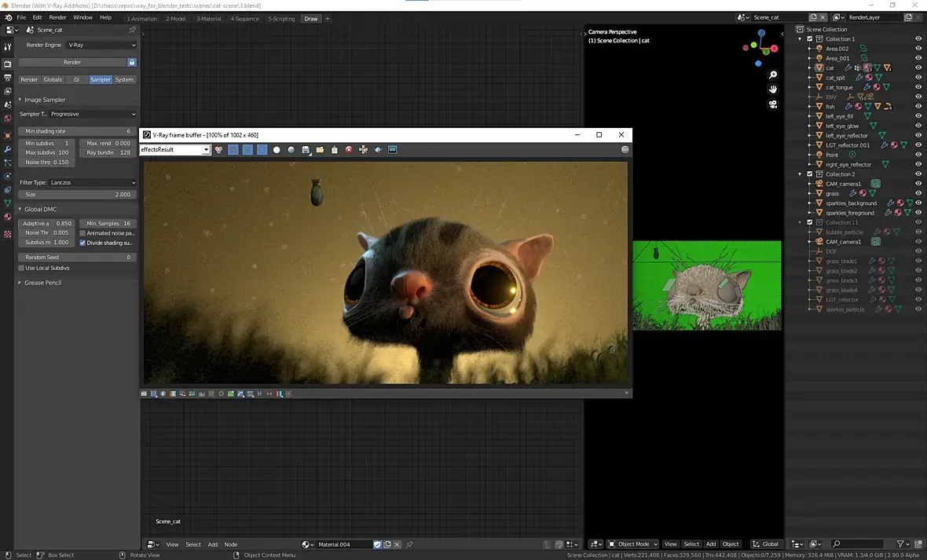This screenshot has width=927, height=560.
Task: Hide the fish object with eye icon
Action: click(x=918, y=107)
